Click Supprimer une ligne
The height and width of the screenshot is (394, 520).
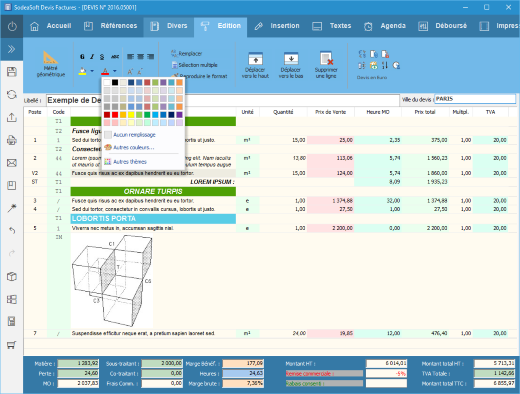tap(326, 65)
